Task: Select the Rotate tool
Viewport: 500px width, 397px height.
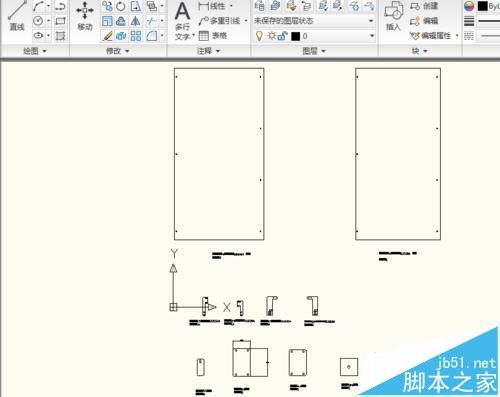Action: pos(121,6)
